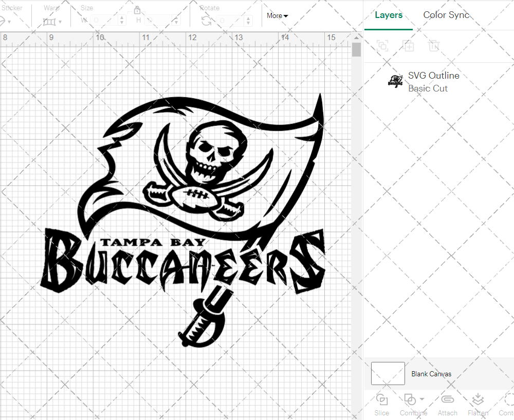Open the Sticker dropdown
Viewport: 514px width, 420px height.
click(x=6, y=22)
